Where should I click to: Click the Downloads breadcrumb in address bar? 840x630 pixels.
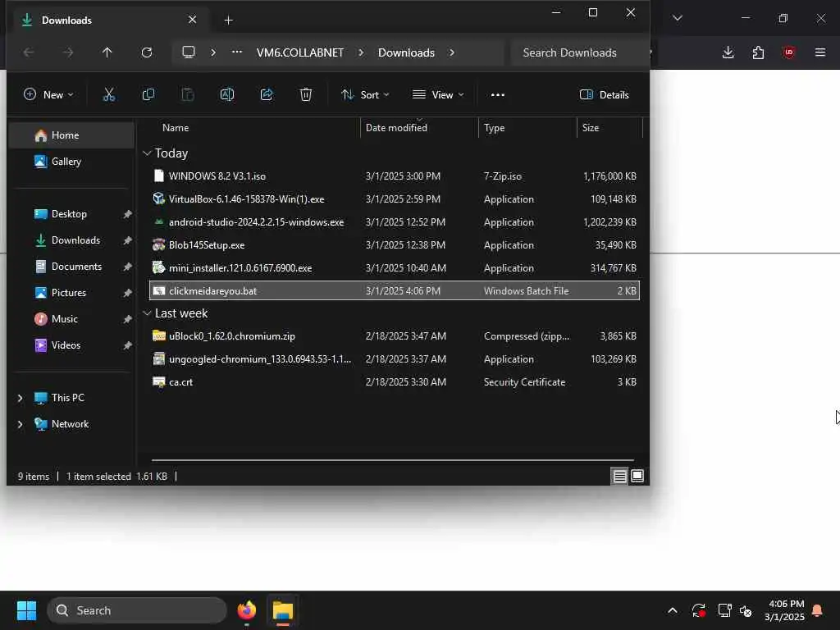(x=406, y=52)
